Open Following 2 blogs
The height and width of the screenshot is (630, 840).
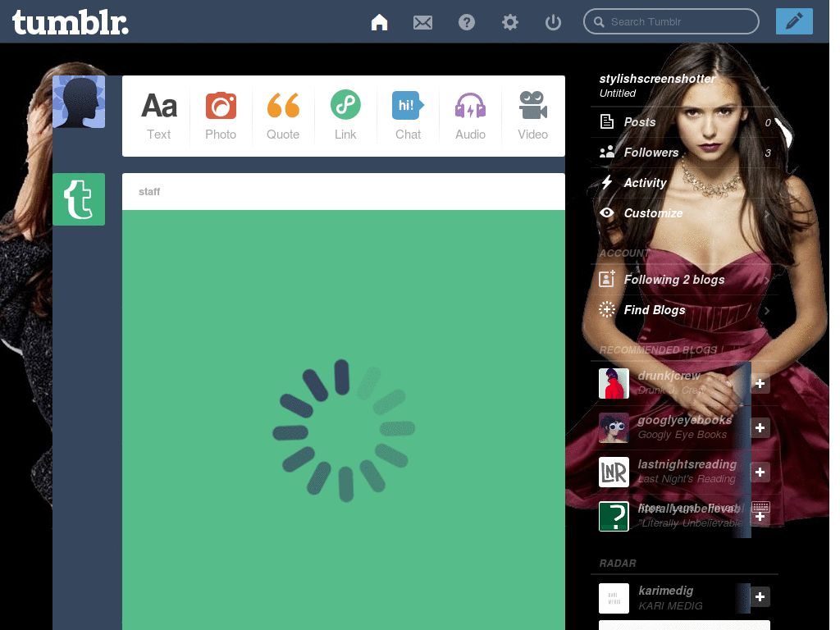pos(685,280)
